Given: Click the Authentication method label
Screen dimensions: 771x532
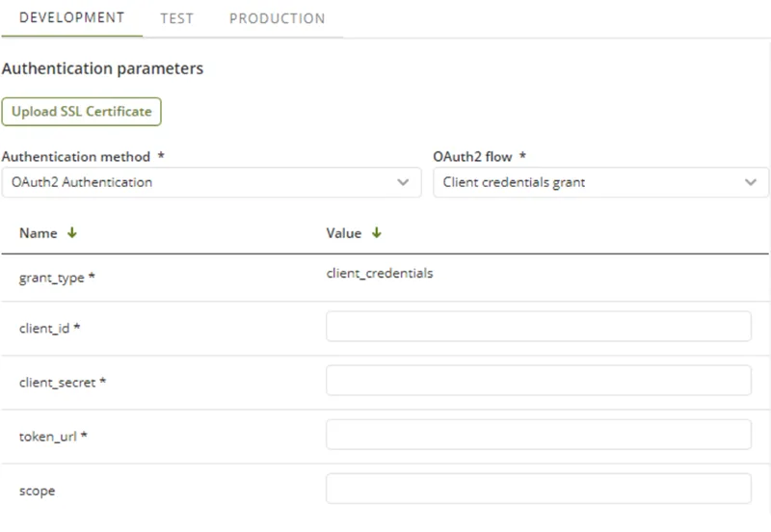Looking at the screenshot, I should coord(76,157).
